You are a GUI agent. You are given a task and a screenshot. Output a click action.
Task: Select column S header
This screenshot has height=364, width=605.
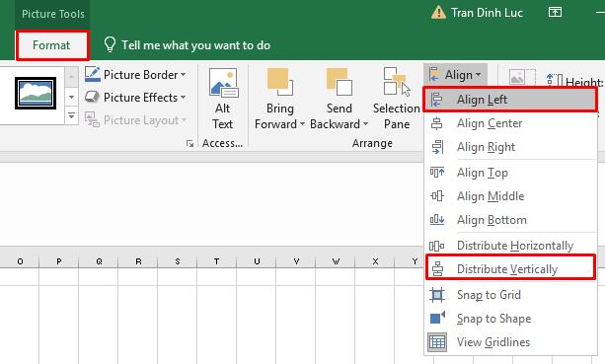coord(178,261)
